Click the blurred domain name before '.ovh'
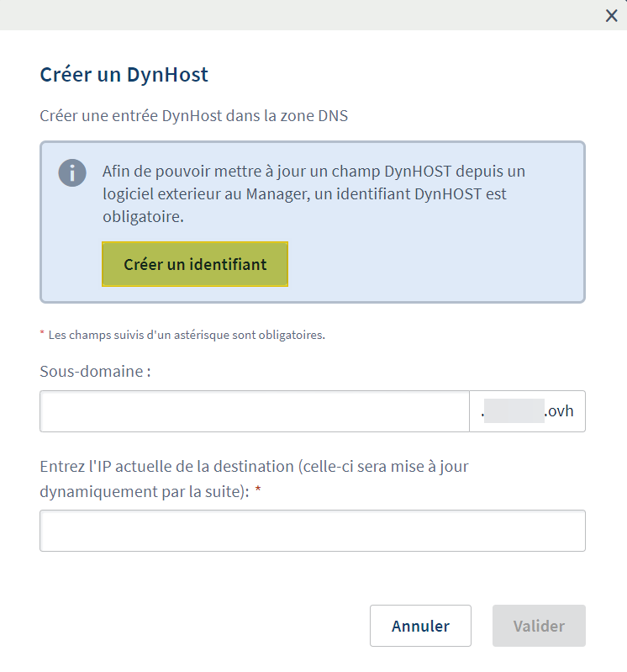The image size is (627, 672). coord(515,412)
